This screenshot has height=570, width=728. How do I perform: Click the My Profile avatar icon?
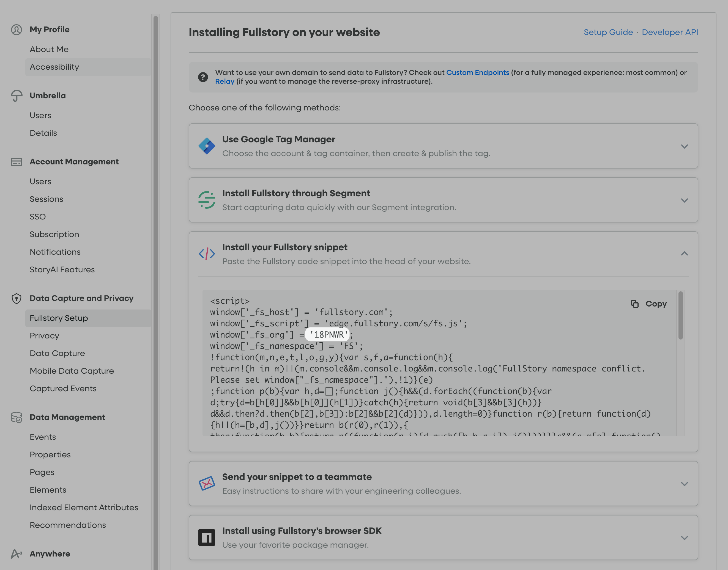coord(16,30)
